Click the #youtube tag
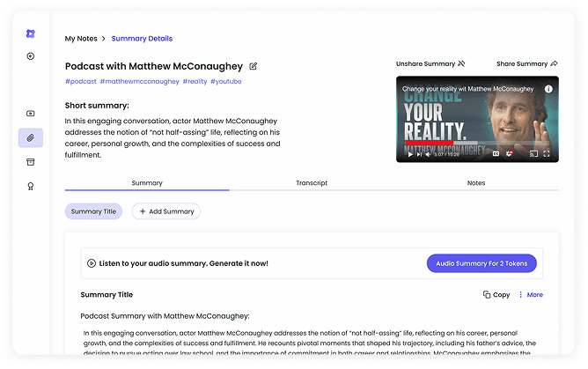 225,81
